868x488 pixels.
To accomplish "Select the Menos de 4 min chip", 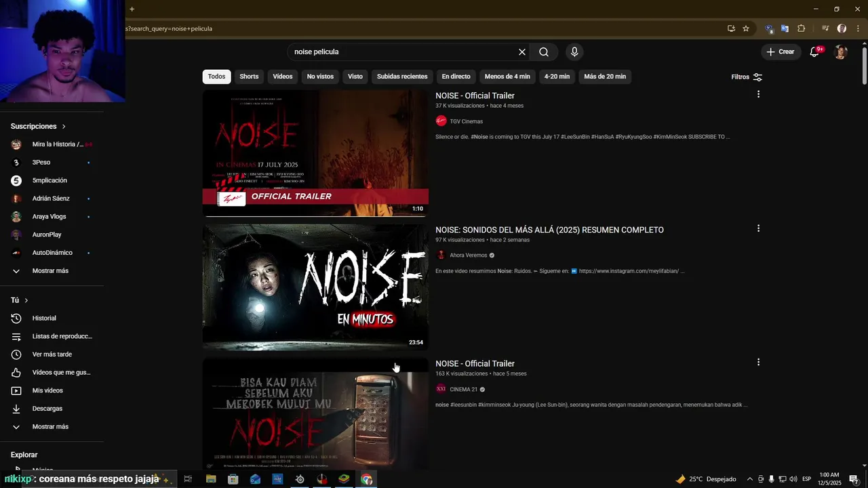I will tap(507, 77).
